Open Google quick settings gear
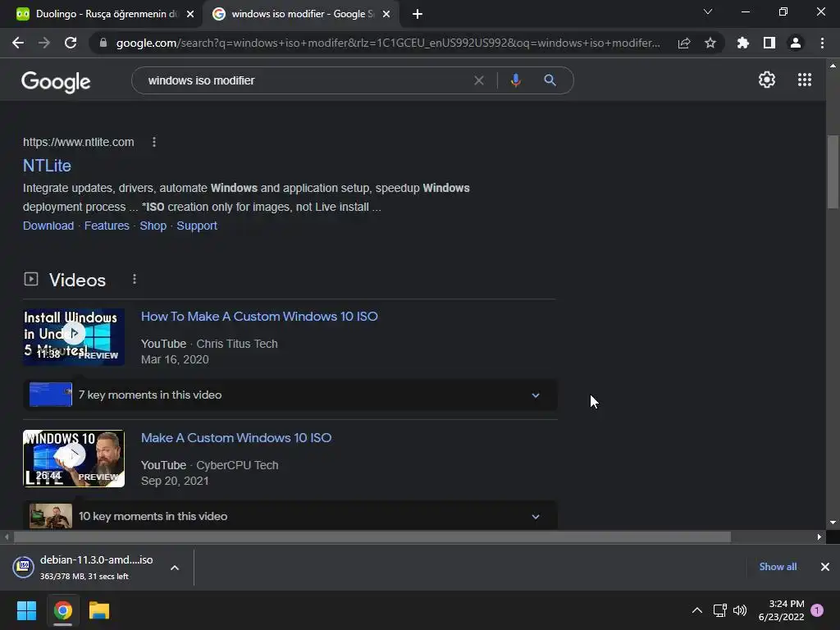 tap(767, 80)
